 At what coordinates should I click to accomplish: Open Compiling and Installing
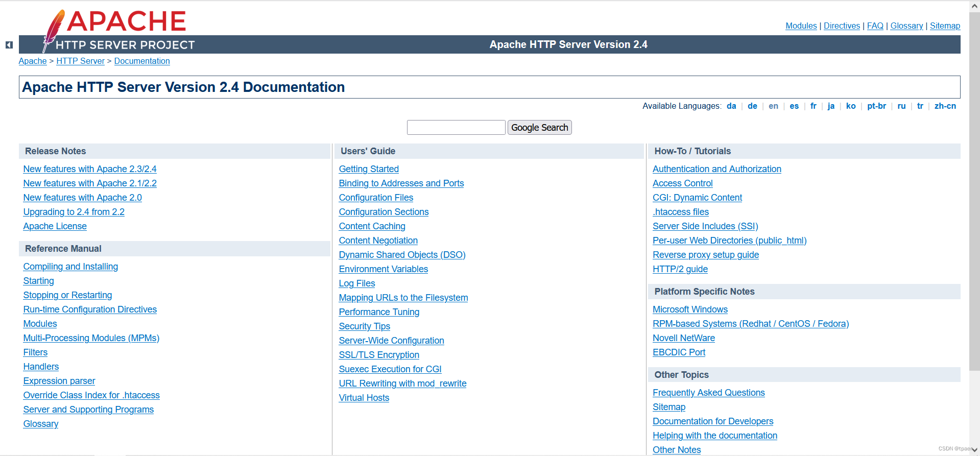(x=70, y=267)
